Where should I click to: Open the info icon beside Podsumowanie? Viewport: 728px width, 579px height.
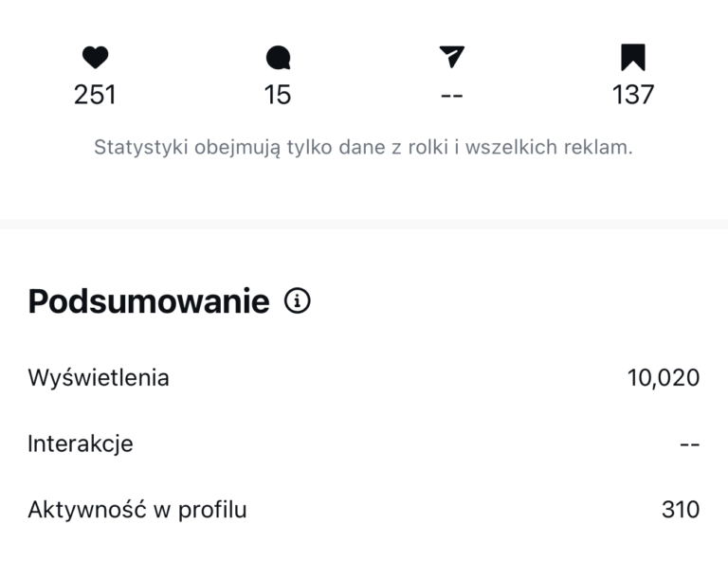298,301
